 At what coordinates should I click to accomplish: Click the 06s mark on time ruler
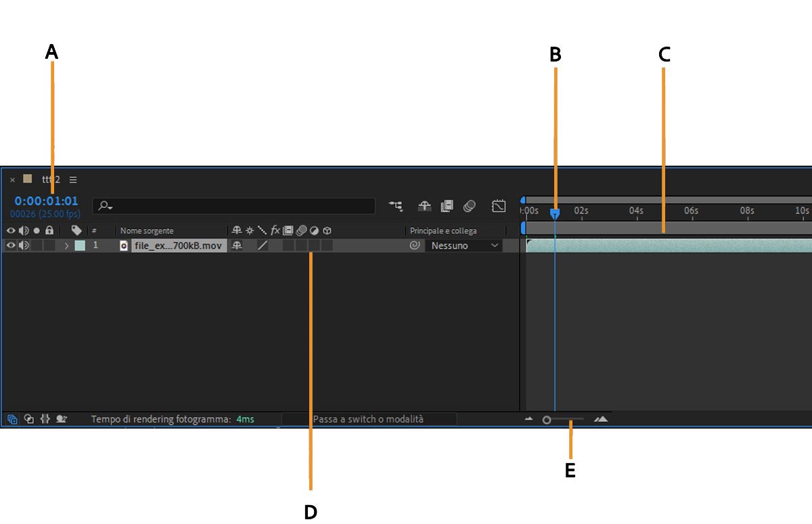click(x=692, y=210)
